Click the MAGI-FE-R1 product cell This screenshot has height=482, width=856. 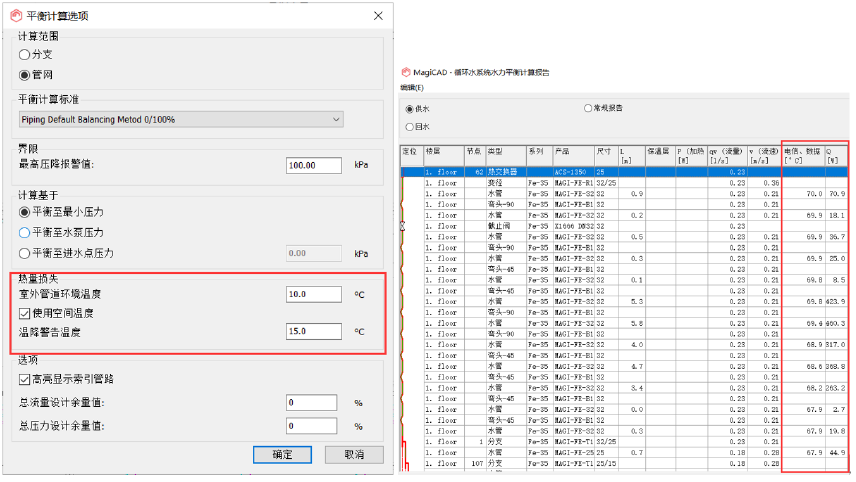(574, 183)
